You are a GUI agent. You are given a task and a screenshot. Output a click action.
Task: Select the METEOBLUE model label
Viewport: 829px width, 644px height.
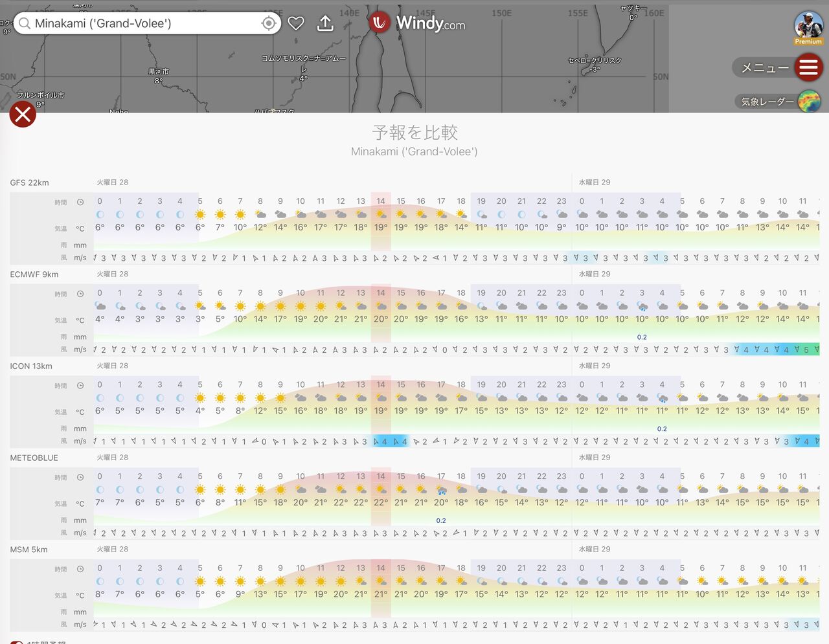click(x=34, y=458)
